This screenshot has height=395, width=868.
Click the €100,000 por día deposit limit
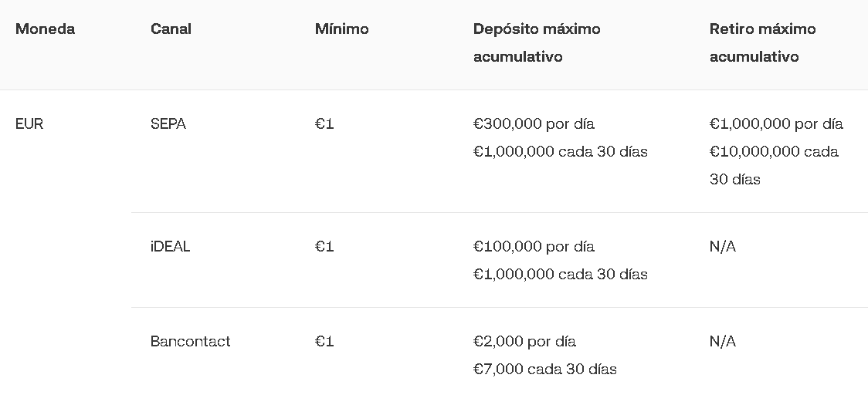point(534,247)
